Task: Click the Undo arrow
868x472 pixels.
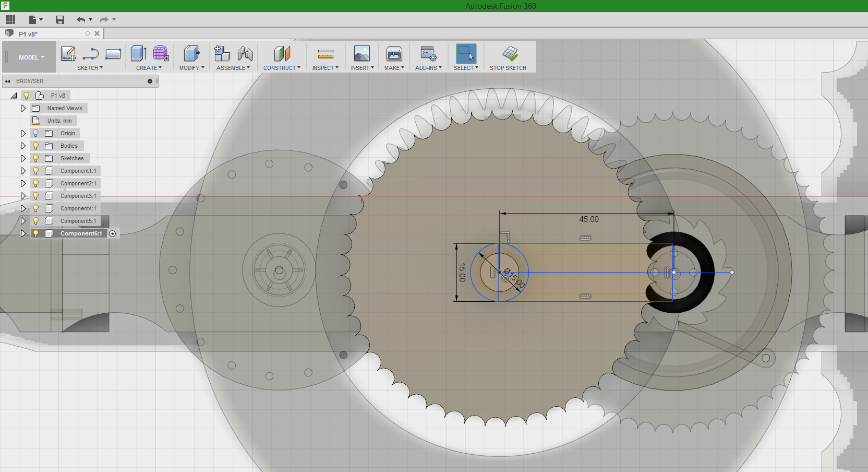Action: click(81, 20)
